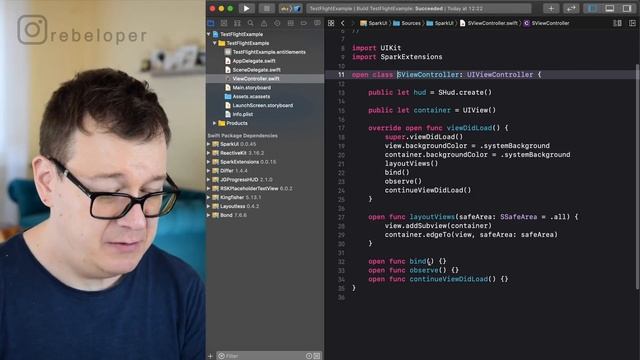640x360 pixels.
Task: Run the project with the Play button
Action: click(x=246, y=8)
